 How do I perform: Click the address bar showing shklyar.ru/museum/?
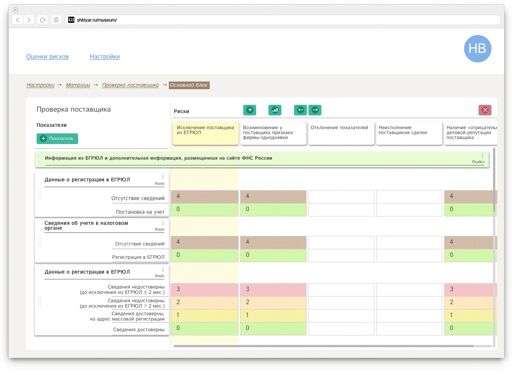click(x=283, y=20)
